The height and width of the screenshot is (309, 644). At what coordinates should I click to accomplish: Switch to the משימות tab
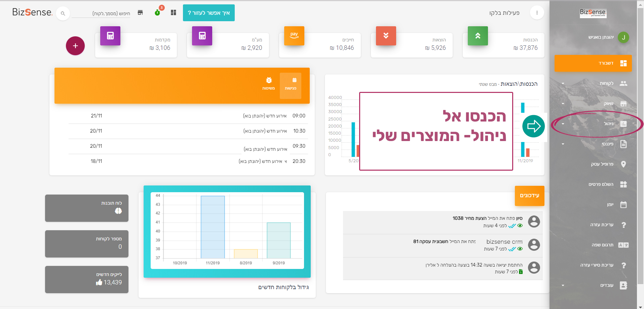tap(268, 83)
